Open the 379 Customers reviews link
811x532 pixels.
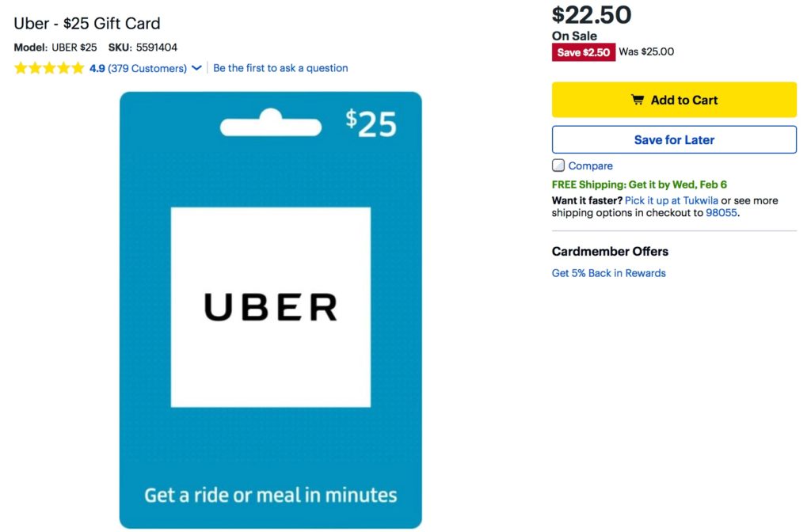pyautogui.click(x=147, y=68)
